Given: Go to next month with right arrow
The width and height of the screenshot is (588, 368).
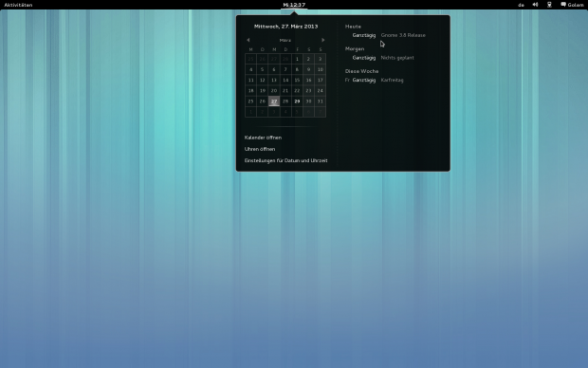Looking at the screenshot, I should point(322,40).
